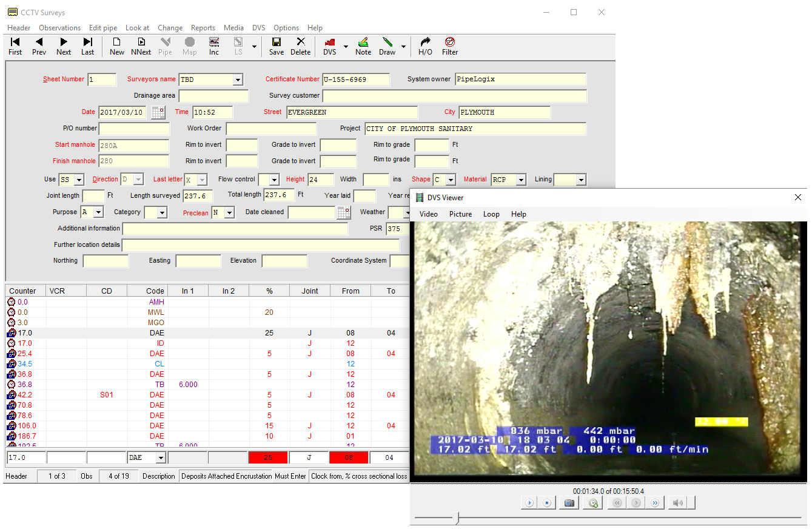
Task: Select the Draw tool
Action: (387, 46)
